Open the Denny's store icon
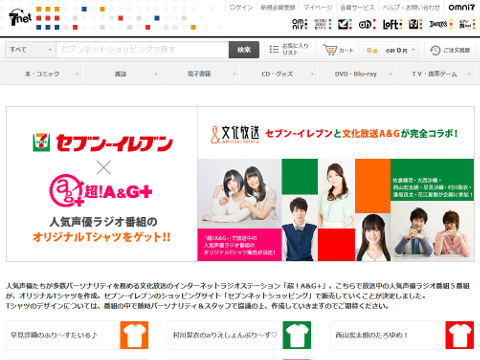480x360 pixels. [x=441, y=24]
